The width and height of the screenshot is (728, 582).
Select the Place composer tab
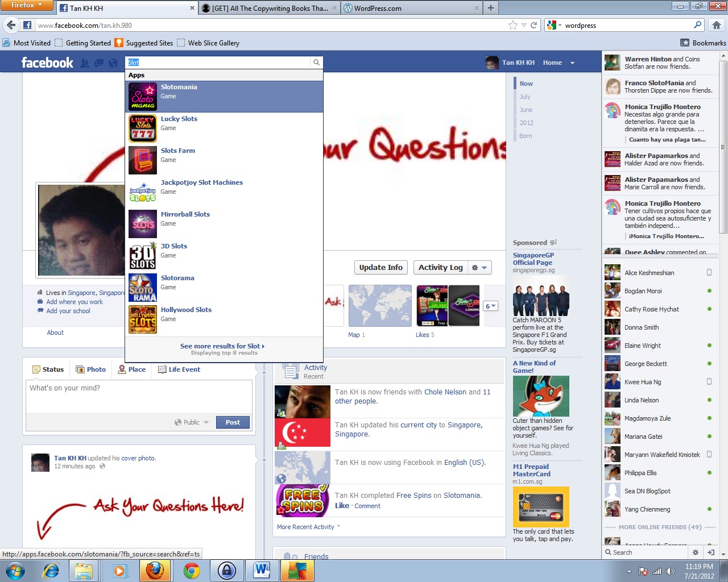coord(131,369)
